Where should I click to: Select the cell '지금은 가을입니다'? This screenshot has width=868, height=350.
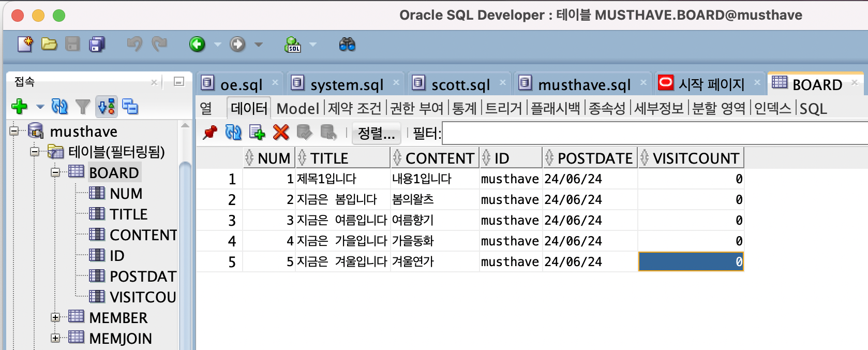342,241
